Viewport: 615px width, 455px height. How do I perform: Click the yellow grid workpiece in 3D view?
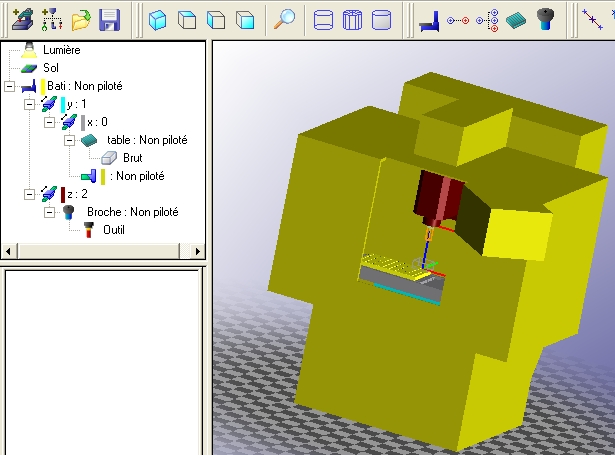click(394, 266)
